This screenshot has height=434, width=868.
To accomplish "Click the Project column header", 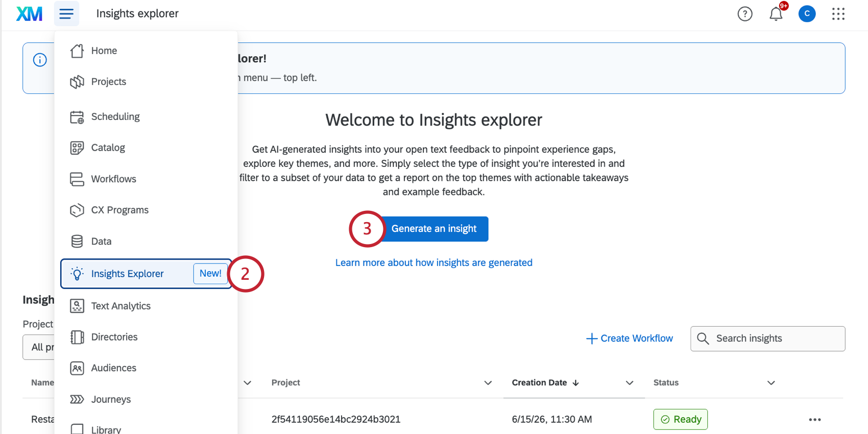I will (286, 383).
